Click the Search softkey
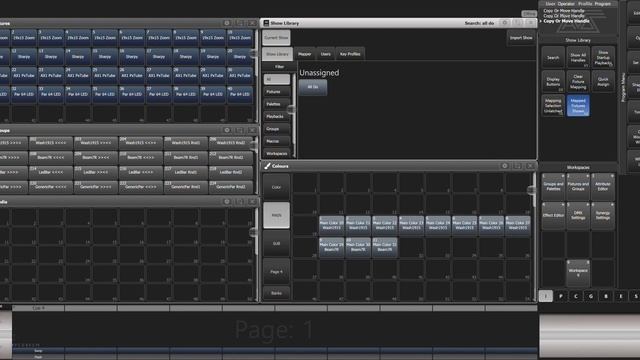 tap(553, 57)
